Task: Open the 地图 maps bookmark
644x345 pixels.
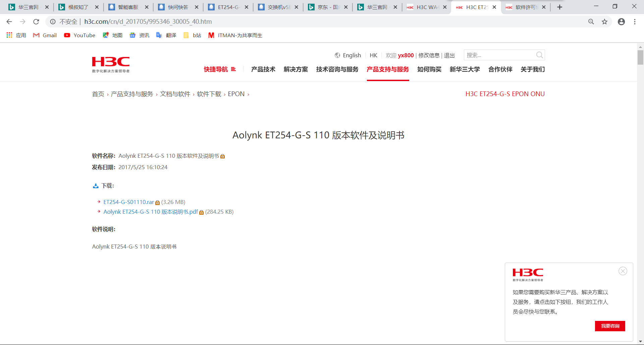Action: pos(112,35)
